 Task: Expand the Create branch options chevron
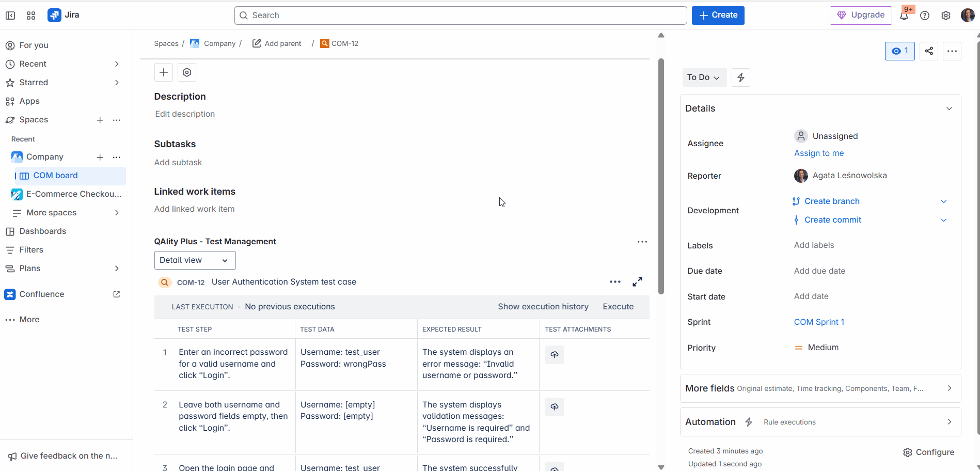coord(944,201)
